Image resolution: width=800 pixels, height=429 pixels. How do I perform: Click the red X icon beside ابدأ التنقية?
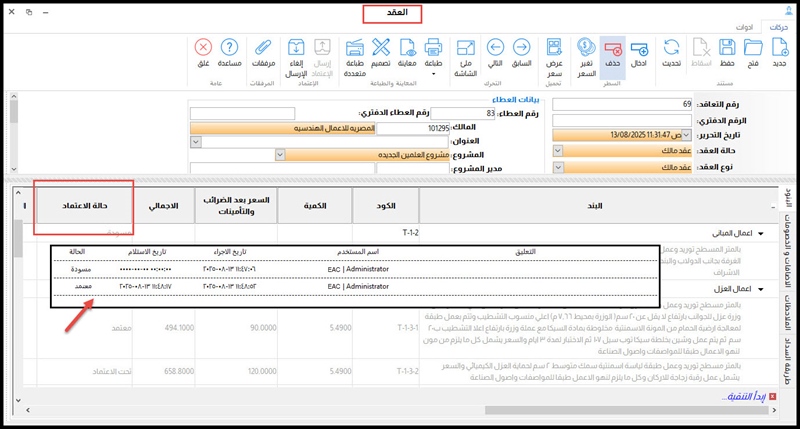(772, 396)
